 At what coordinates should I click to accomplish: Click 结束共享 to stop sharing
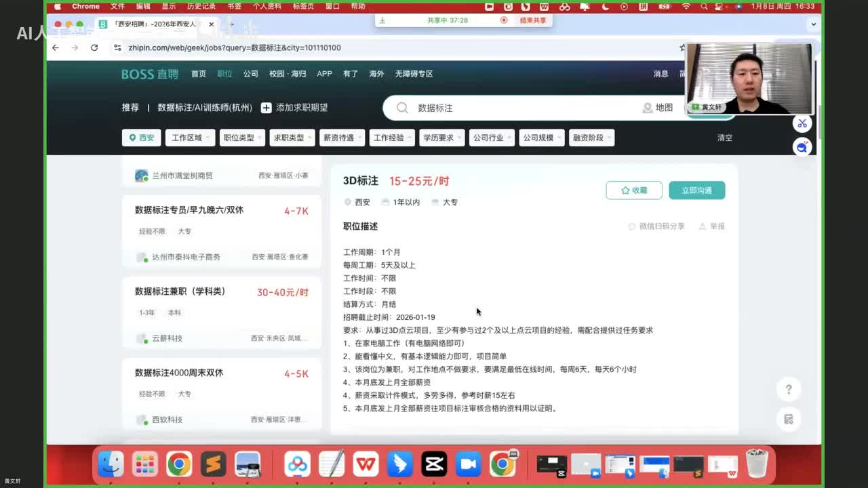tap(533, 20)
